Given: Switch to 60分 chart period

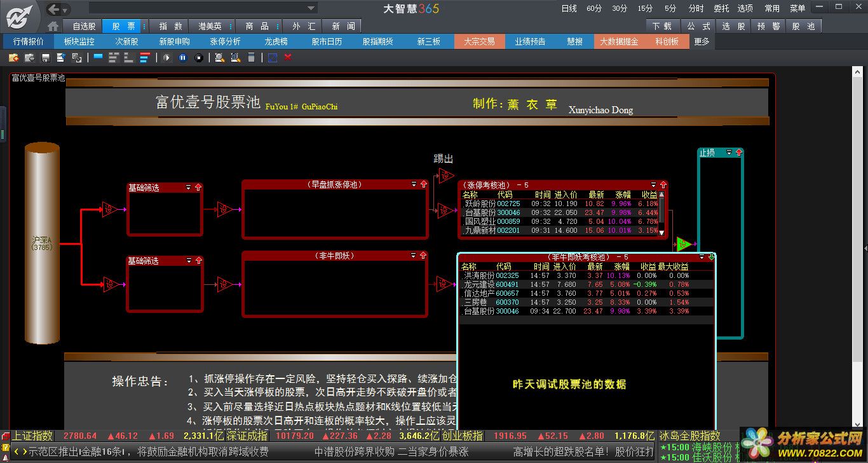Looking at the screenshot, I should (x=594, y=8).
